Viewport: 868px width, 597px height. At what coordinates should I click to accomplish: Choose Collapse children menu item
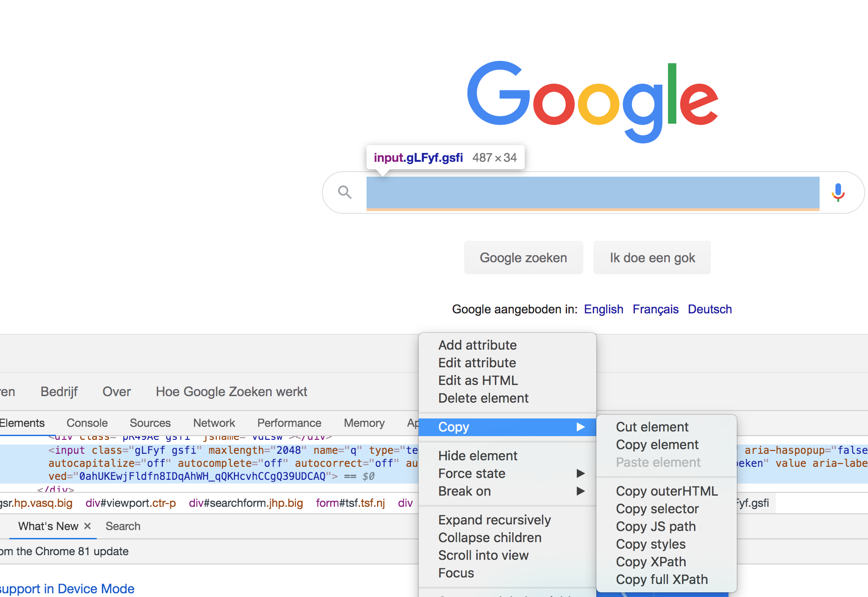click(x=507, y=537)
